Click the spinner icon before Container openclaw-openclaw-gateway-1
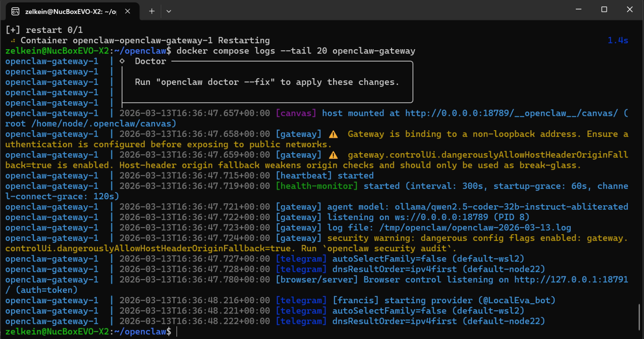The image size is (644, 339). coord(13,40)
